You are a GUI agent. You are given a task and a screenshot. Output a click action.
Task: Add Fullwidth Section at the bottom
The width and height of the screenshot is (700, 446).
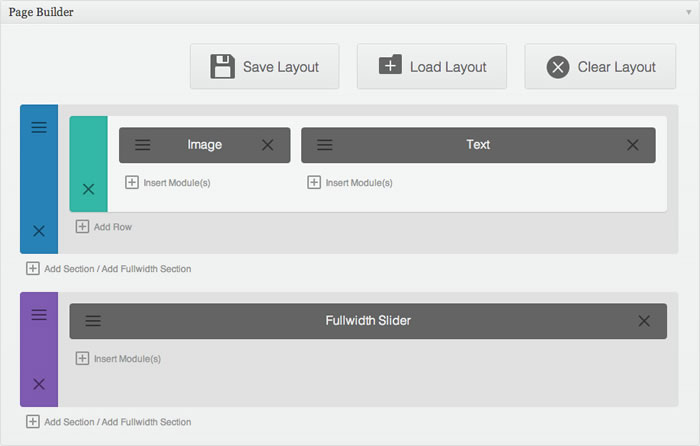click(x=146, y=422)
